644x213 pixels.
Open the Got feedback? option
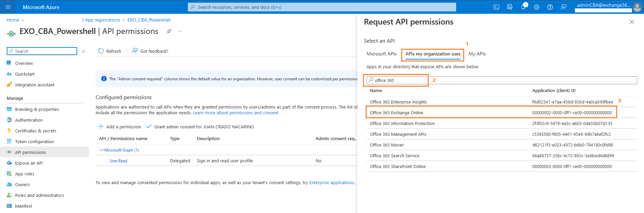150,51
